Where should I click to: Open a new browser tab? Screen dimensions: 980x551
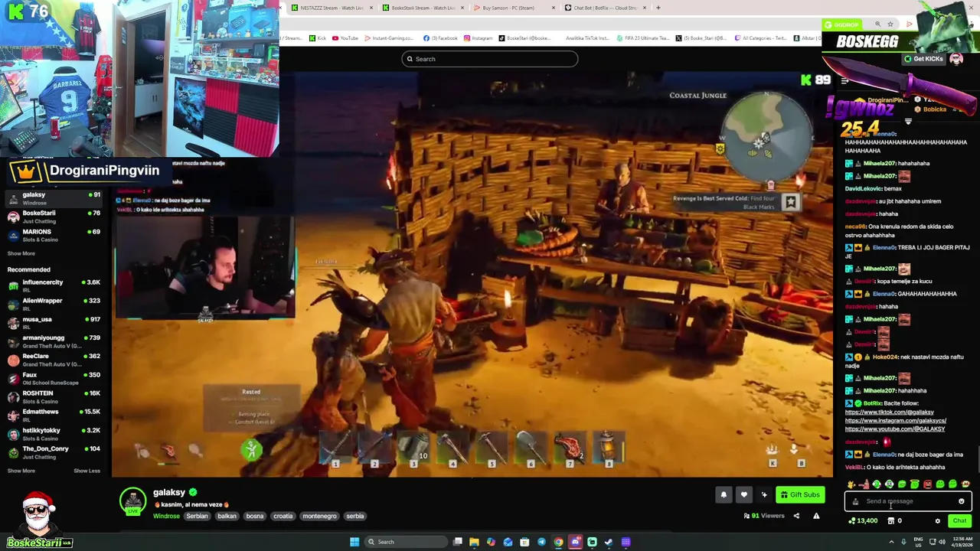point(658,8)
